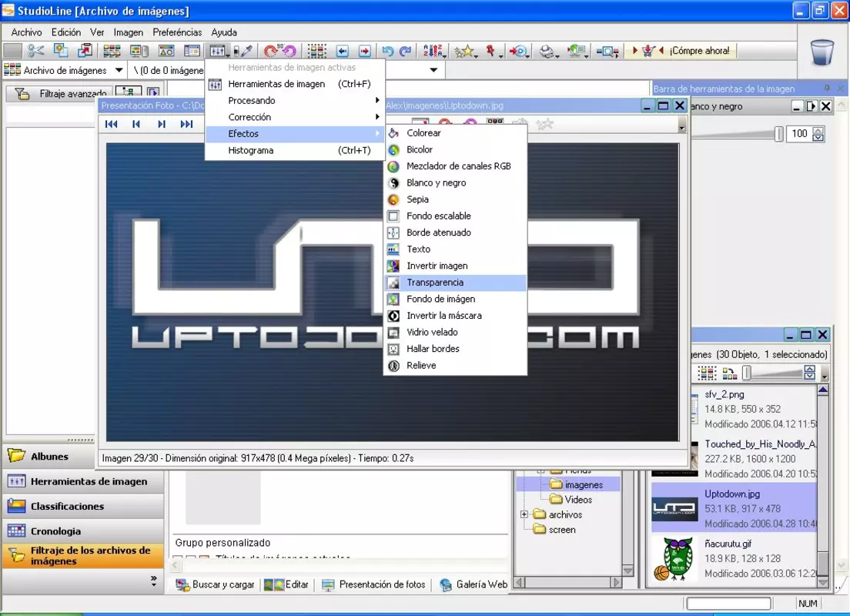Click the redo arrow icon in the toolbar
The height and width of the screenshot is (616, 850).
[x=406, y=51]
